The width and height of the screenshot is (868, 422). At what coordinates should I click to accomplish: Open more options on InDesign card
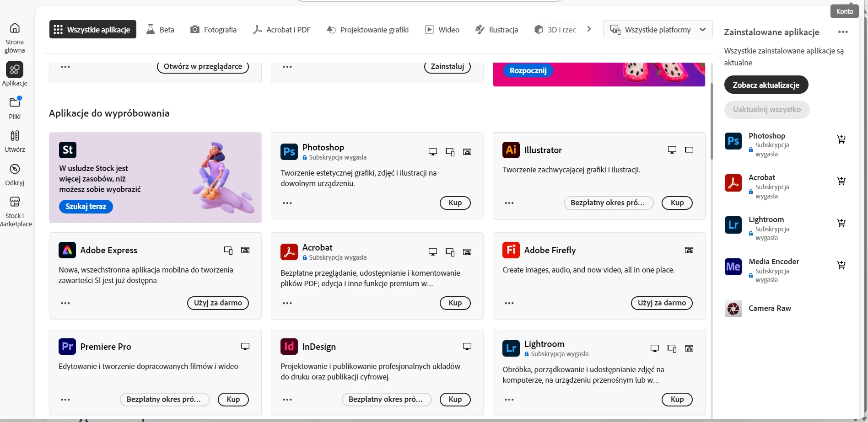click(287, 400)
